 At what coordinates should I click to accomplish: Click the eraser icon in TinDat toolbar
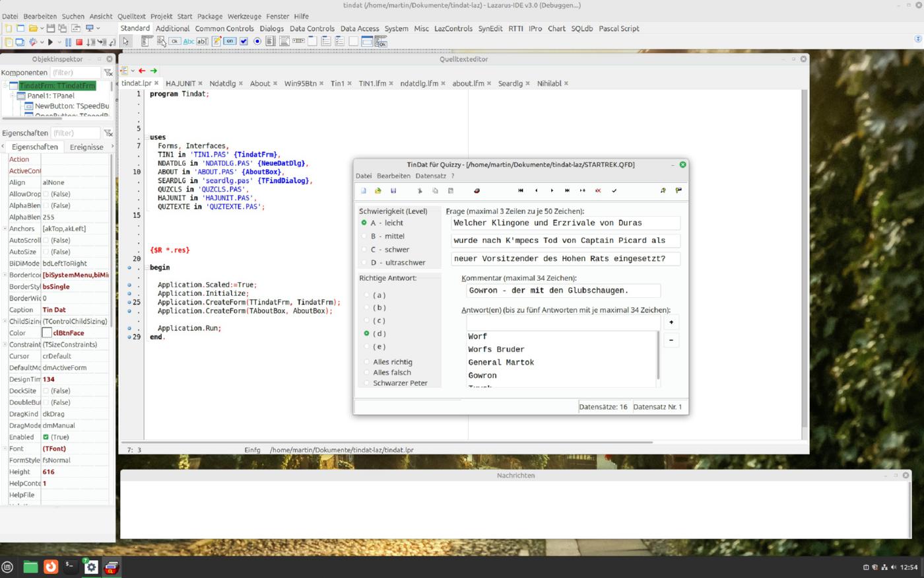click(477, 190)
